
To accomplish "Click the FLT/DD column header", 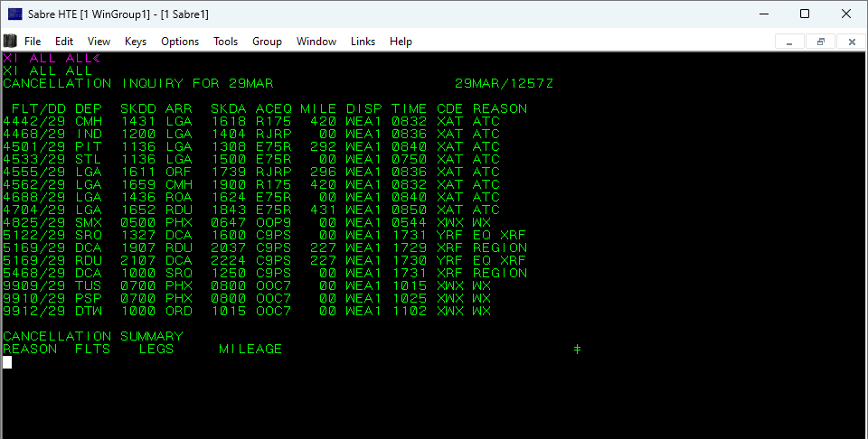I will [38, 108].
